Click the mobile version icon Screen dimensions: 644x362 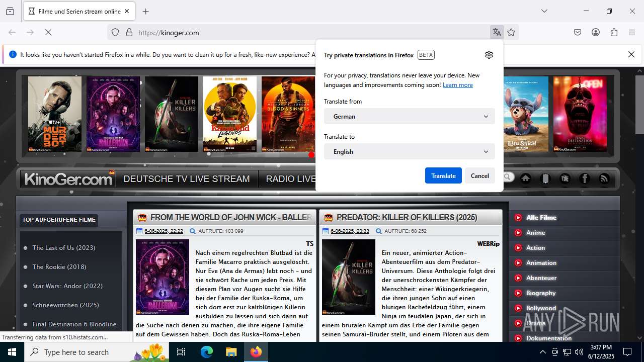pos(545,178)
